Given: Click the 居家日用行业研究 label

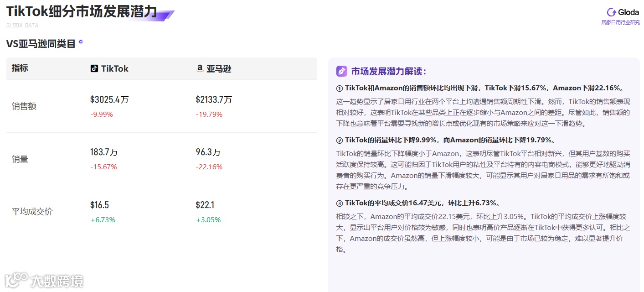Looking at the screenshot, I should coord(620,22).
